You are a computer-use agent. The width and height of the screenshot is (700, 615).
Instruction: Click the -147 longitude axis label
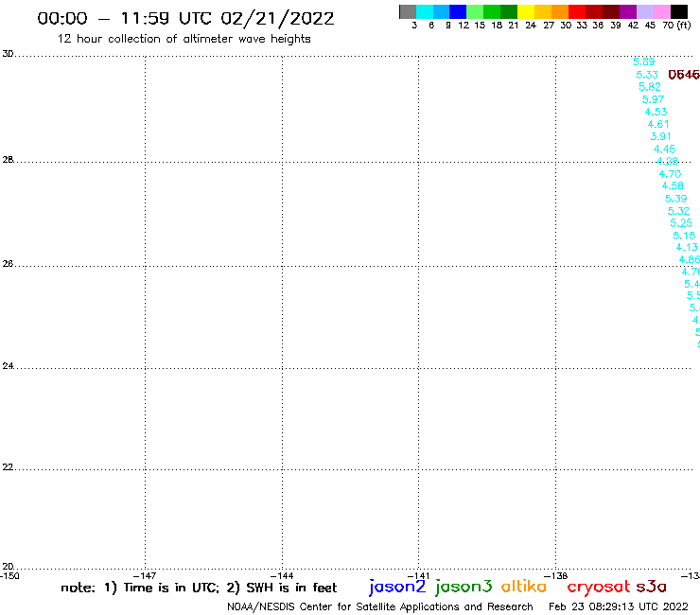[145, 575]
